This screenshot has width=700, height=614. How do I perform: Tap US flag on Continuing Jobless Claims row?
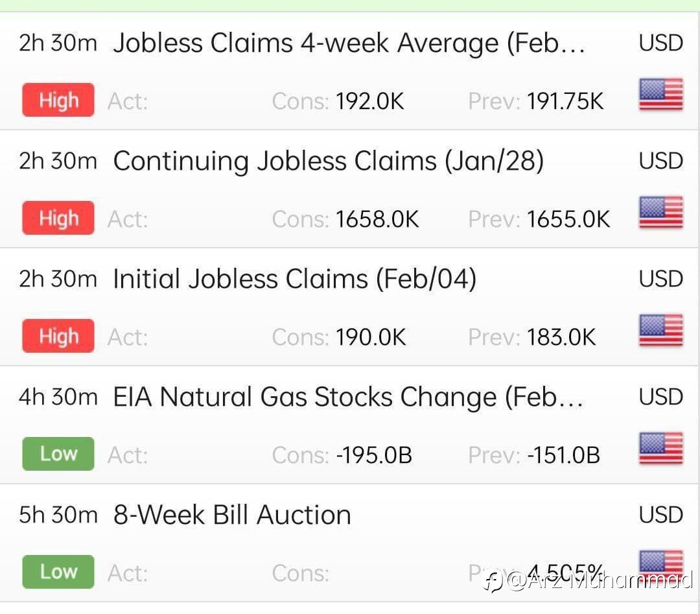coord(660,212)
